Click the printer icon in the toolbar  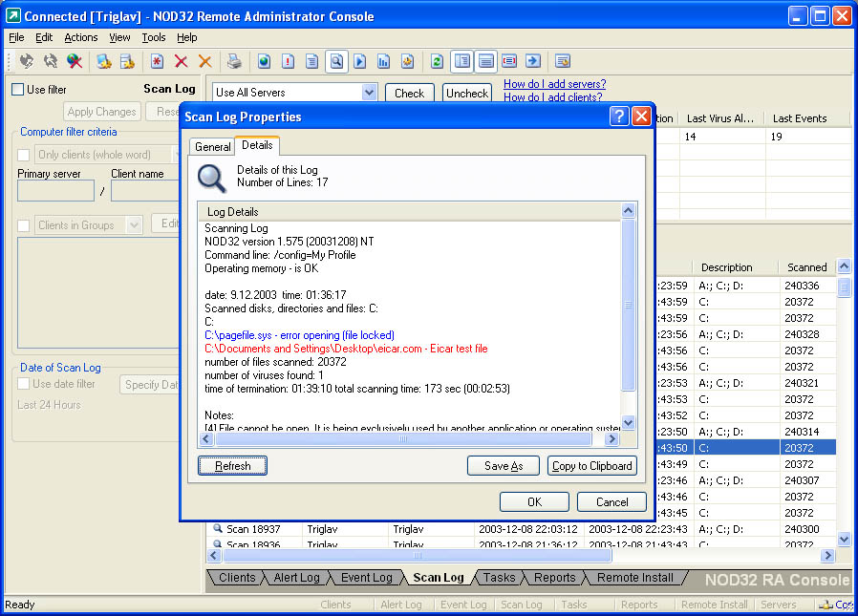[234, 61]
